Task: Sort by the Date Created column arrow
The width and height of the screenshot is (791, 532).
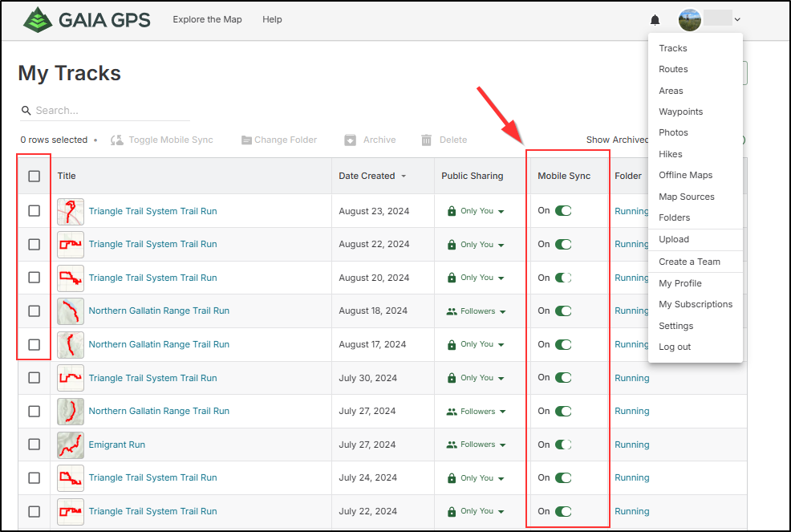Action: [404, 177]
